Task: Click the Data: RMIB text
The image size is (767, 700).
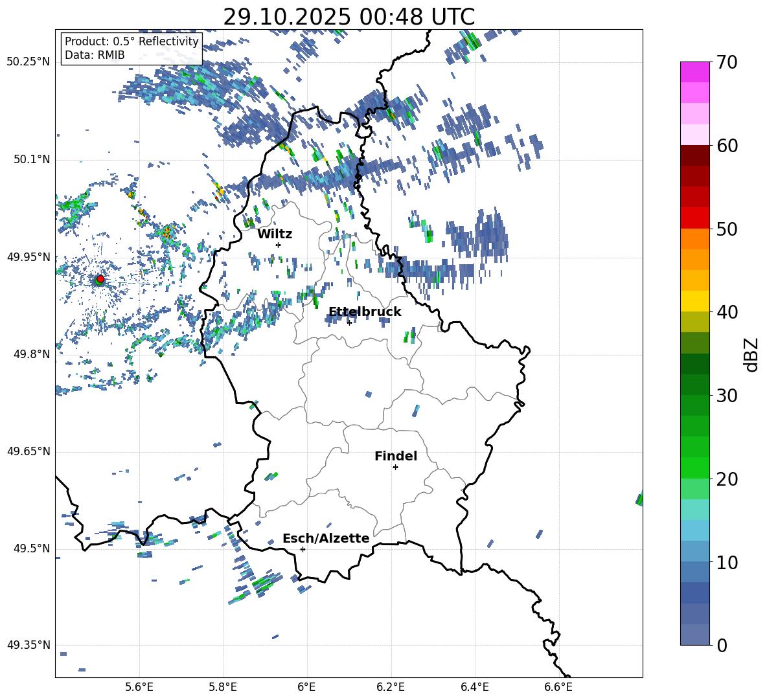Action: pos(95,55)
